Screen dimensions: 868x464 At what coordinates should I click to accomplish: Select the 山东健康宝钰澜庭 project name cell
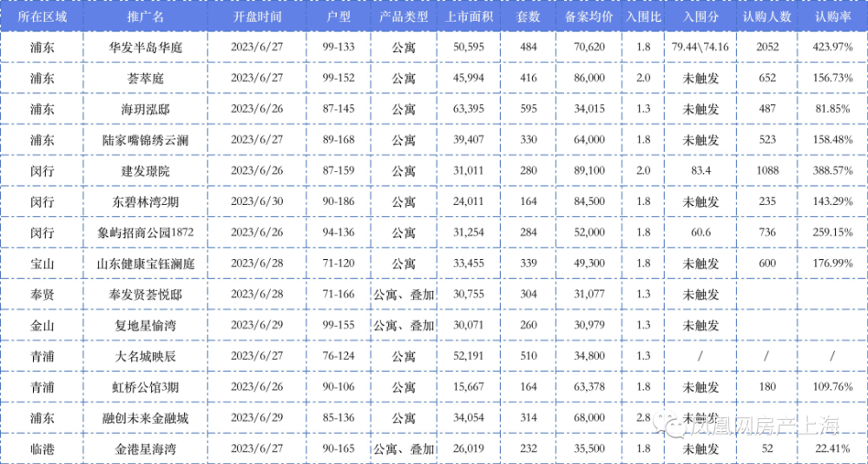tap(146, 264)
